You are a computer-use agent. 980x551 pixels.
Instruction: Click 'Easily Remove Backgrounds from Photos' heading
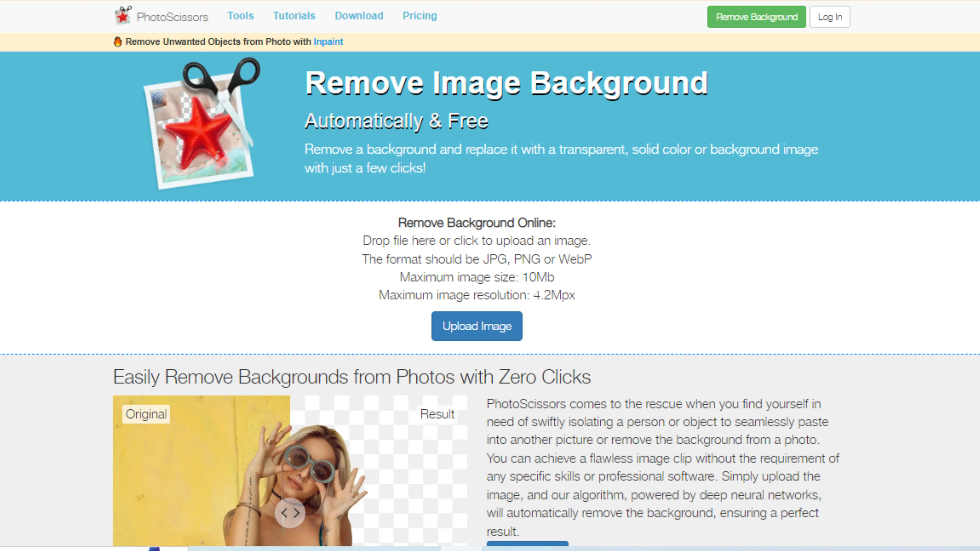(352, 377)
